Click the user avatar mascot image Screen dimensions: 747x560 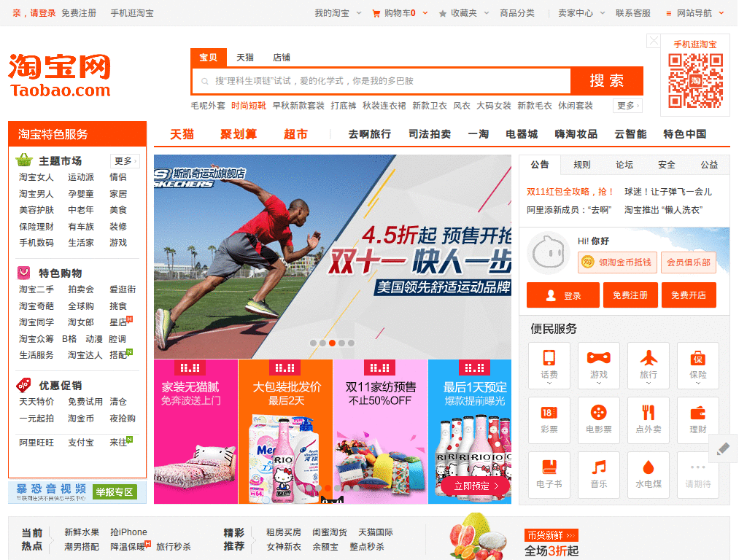549,253
